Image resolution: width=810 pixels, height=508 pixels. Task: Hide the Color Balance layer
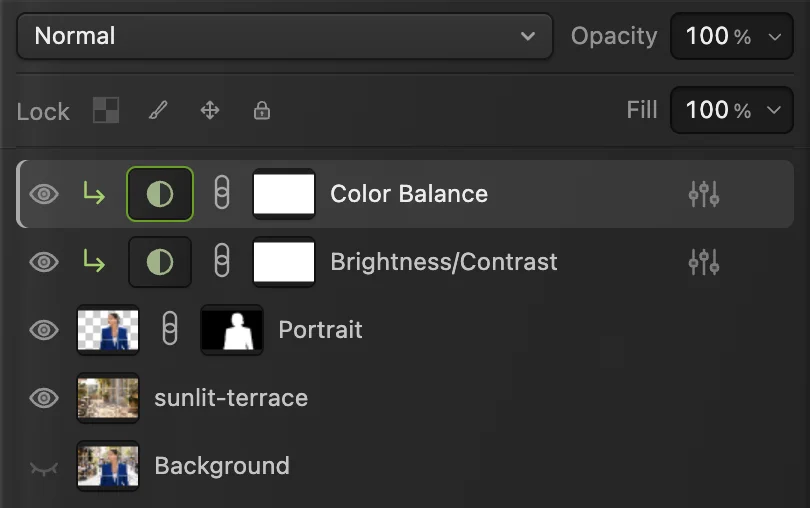tap(44, 194)
